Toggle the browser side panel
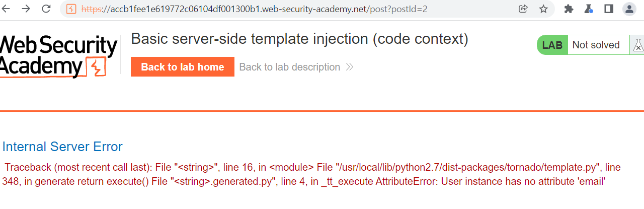 [609, 9]
